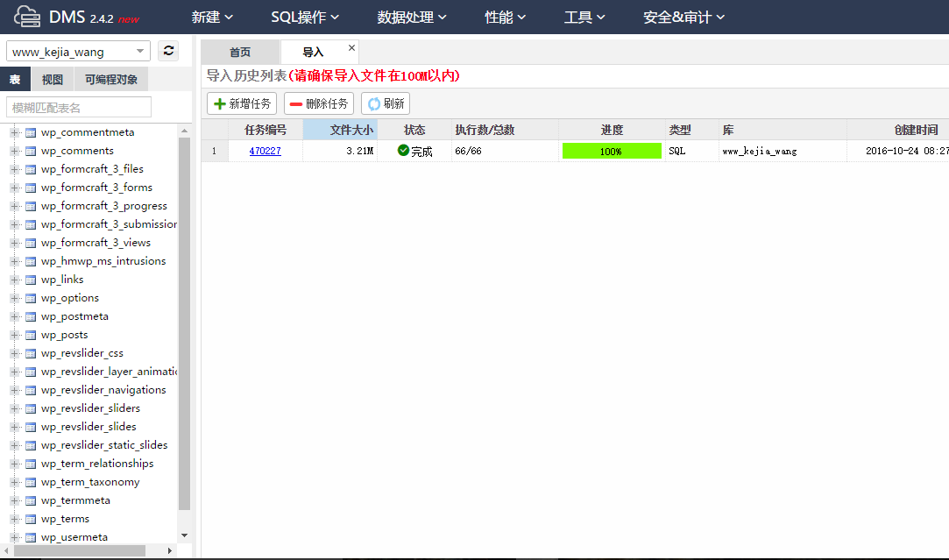Click the green completed status icon for task 470227
Image resolution: width=949 pixels, height=560 pixels.
point(402,150)
